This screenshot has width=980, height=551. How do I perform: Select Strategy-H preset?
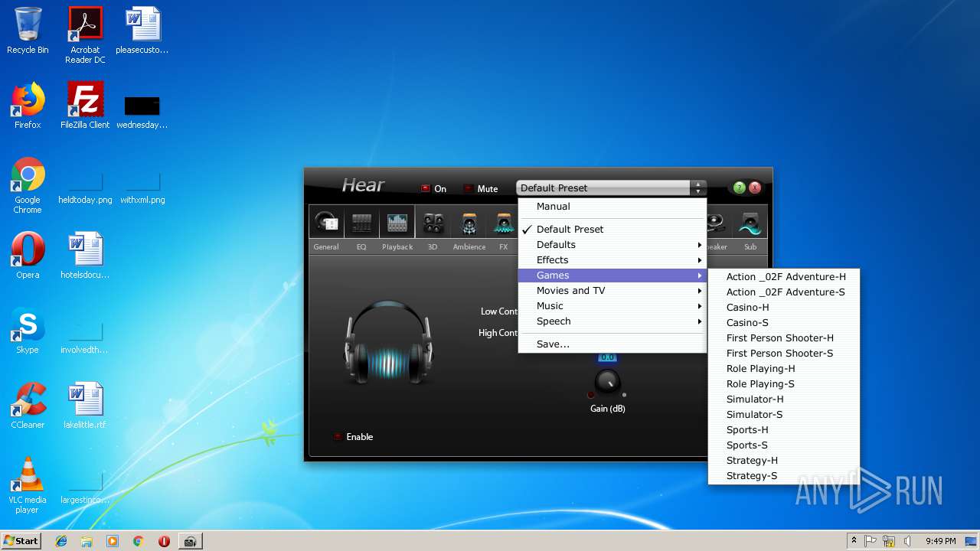tap(784, 461)
